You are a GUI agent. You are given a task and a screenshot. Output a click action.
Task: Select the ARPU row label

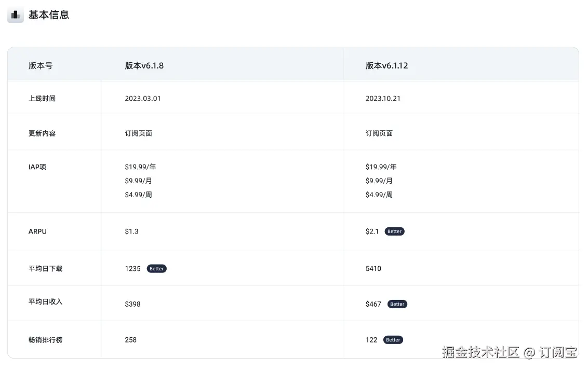click(x=37, y=231)
